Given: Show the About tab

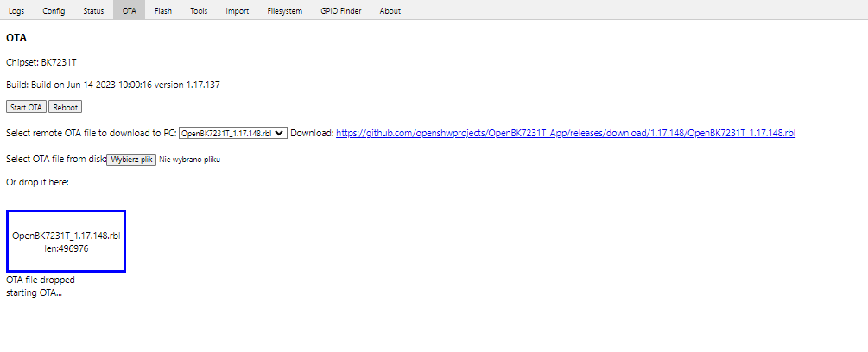Looking at the screenshot, I should coord(390,10).
